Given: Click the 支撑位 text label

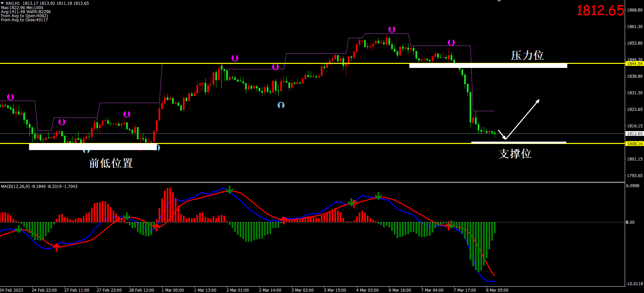Looking at the screenshot, I should point(515,154).
